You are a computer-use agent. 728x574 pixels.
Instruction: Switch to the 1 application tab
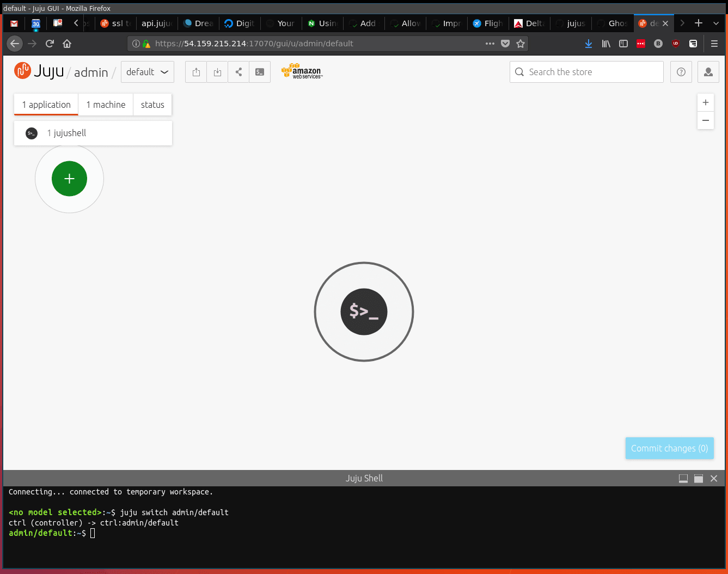click(x=46, y=105)
